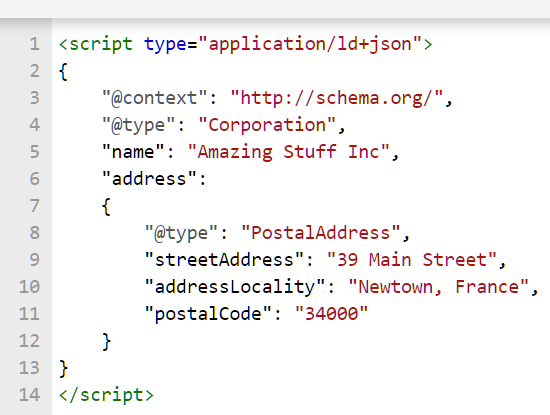The width and height of the screenshot is (550, 415).
Task: Click the "address" key on line 6
Action: click(x=149, y=179)
